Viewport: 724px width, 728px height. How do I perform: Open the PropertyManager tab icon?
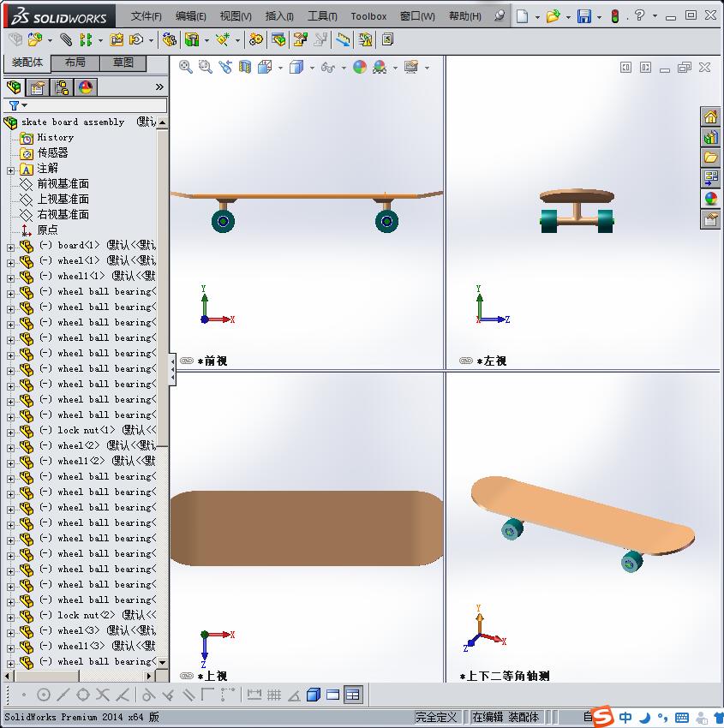click(37, 87)
